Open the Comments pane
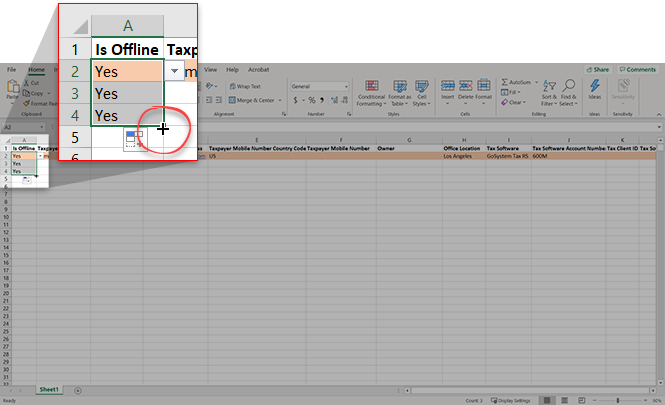The height and width of the screenshot is (405, 665). (x=637, y=70)
